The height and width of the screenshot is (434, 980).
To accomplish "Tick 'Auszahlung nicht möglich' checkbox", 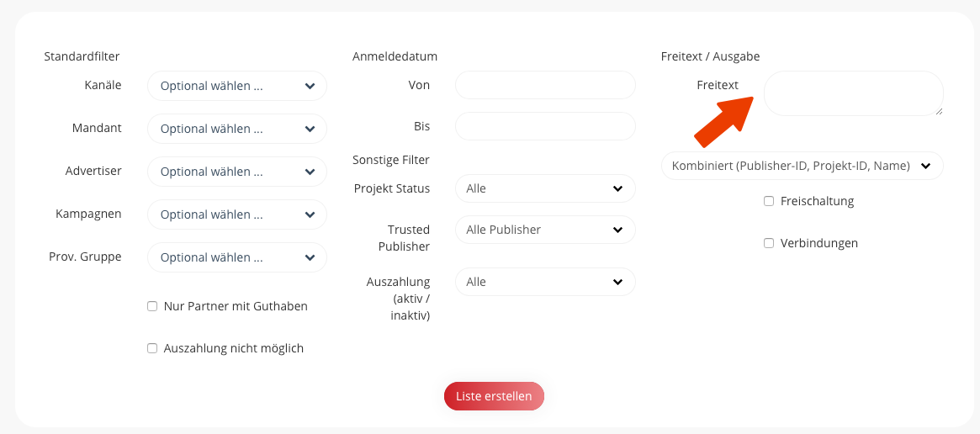I will 152,348.
